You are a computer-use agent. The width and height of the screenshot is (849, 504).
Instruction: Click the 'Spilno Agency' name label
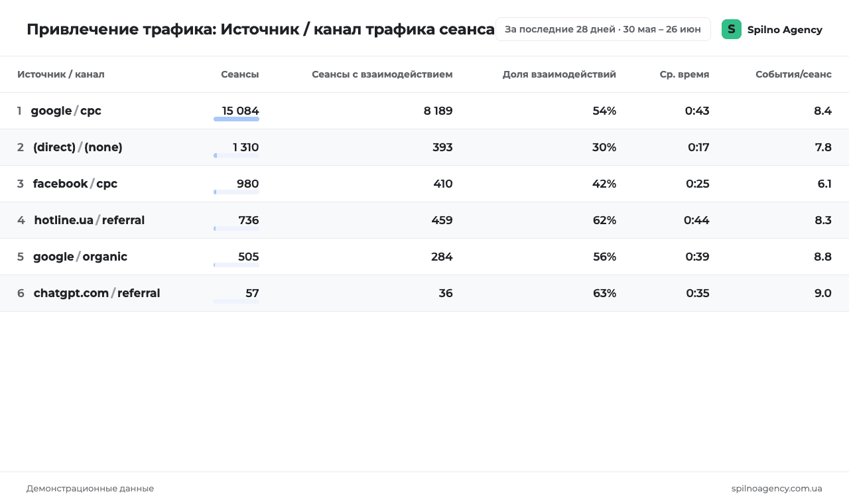coord(785,29)
